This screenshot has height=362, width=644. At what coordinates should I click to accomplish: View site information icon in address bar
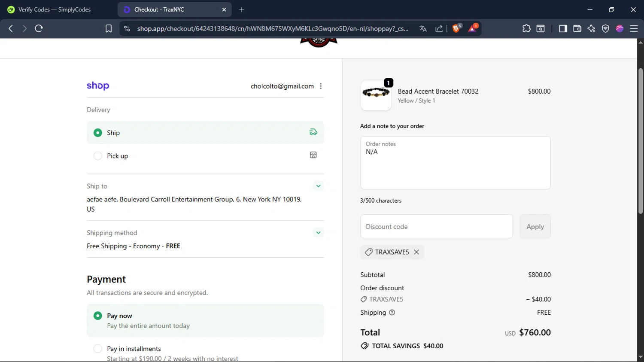127,28
